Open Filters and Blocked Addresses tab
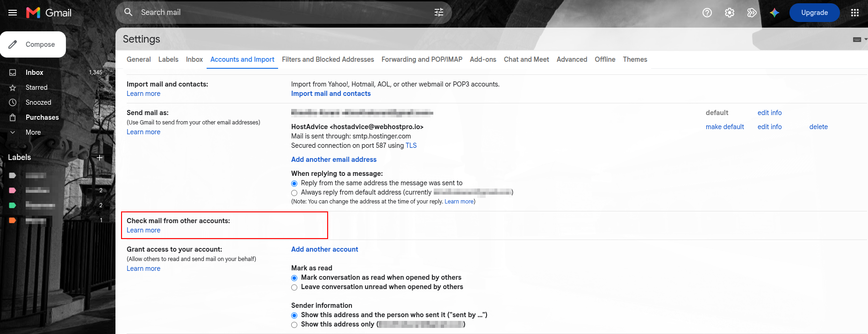The width and height of the screenshot is (868, 334). point(328,59)
